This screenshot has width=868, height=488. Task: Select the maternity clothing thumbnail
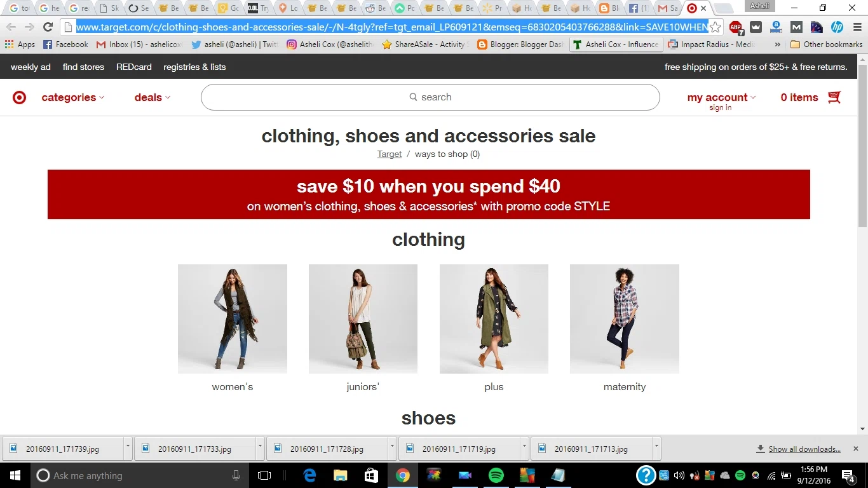pos(625,319)
